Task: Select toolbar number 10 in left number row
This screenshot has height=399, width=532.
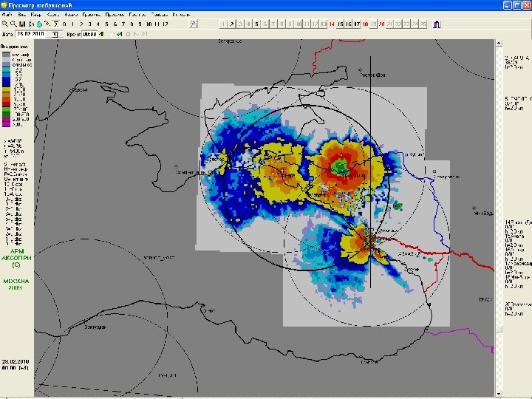Action: pos(149,24)
